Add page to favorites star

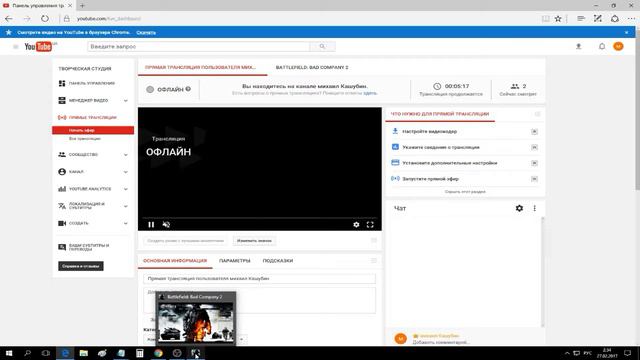(558, 19)
